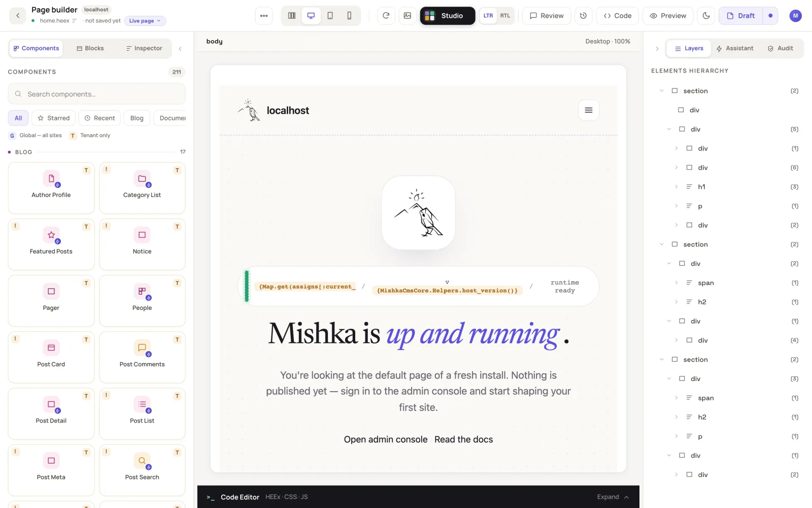
Task: Click the Search components input field
Action: coord(96,94)
